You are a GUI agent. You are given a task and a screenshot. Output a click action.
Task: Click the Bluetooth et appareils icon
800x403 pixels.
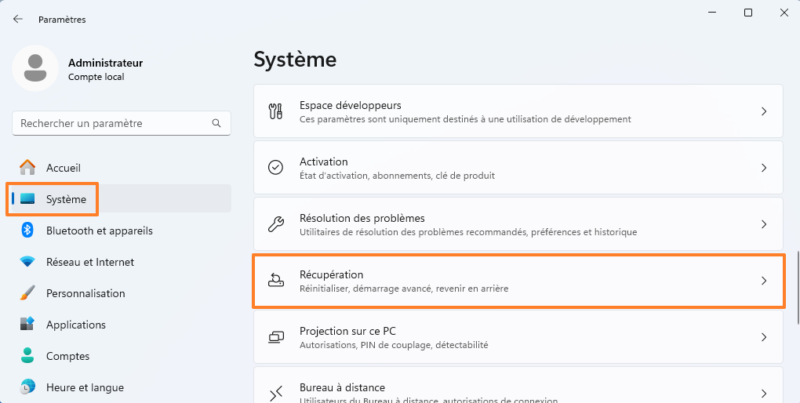coord(28,231)
